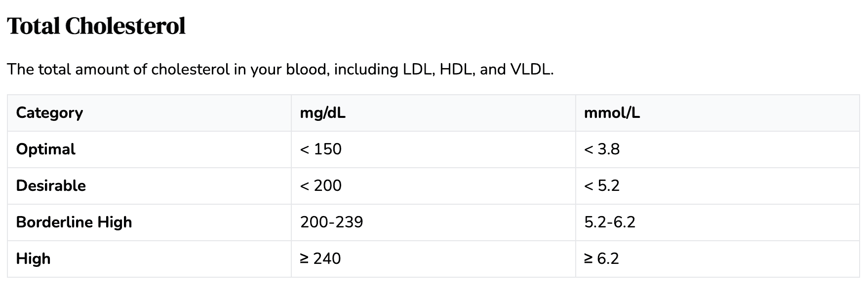Click the 200-239 value cell
This screenshot has height=293, width=868.
coord(331,222)
